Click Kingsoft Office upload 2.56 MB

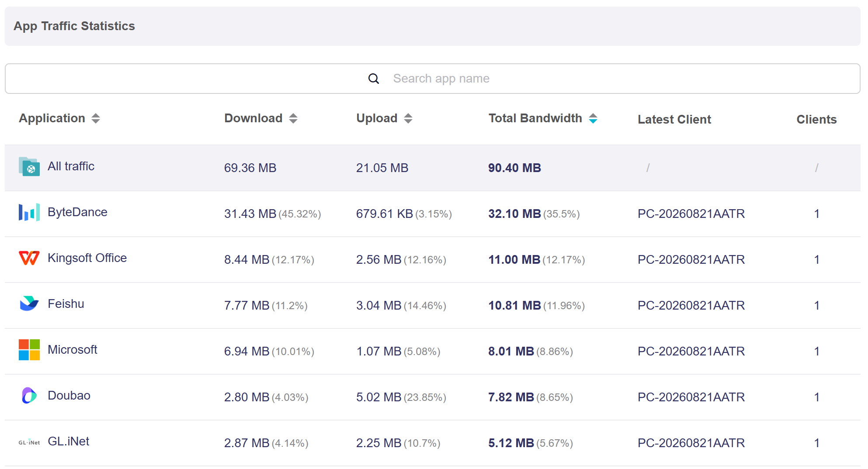click(379, 260)
